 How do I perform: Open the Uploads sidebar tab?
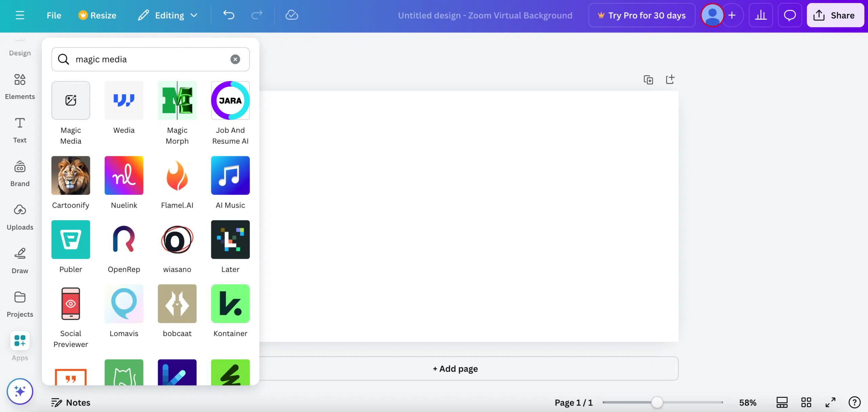(x=20, y=217)
